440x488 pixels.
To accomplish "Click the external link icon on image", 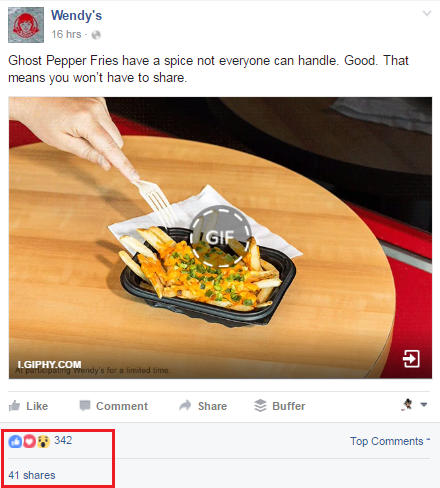I will click(x=411, y=359).
